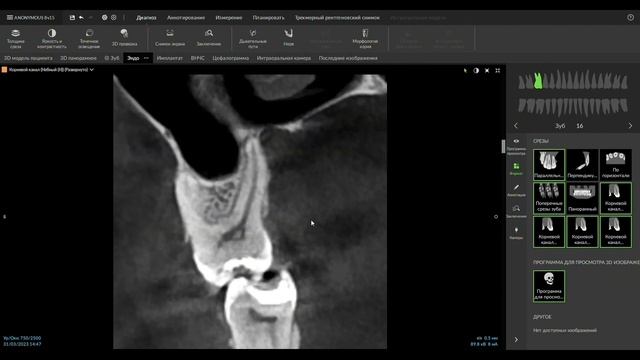640x360 pixels.
Task: Select the Точечное освещение tool
Action: pyautogui.click(x=89, y=38)
